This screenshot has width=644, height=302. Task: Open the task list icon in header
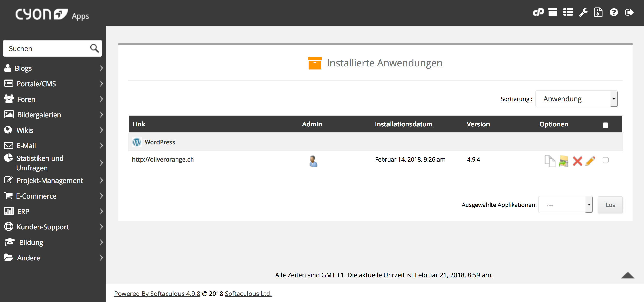click(568, 12)
